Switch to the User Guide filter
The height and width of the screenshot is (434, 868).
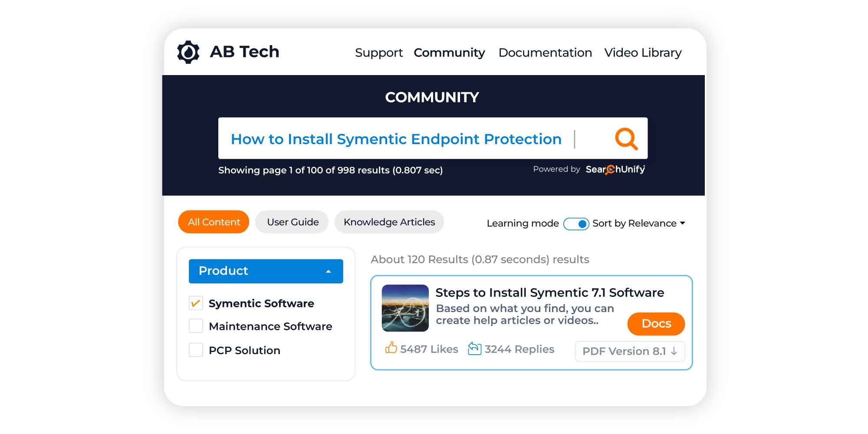pyautogui.click(x=292, y=222)
